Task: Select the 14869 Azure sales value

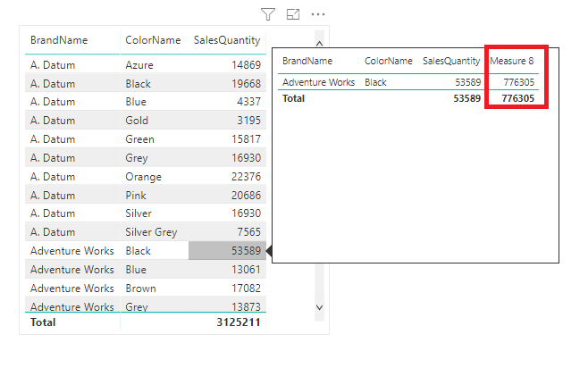Action: pos(246,65)
